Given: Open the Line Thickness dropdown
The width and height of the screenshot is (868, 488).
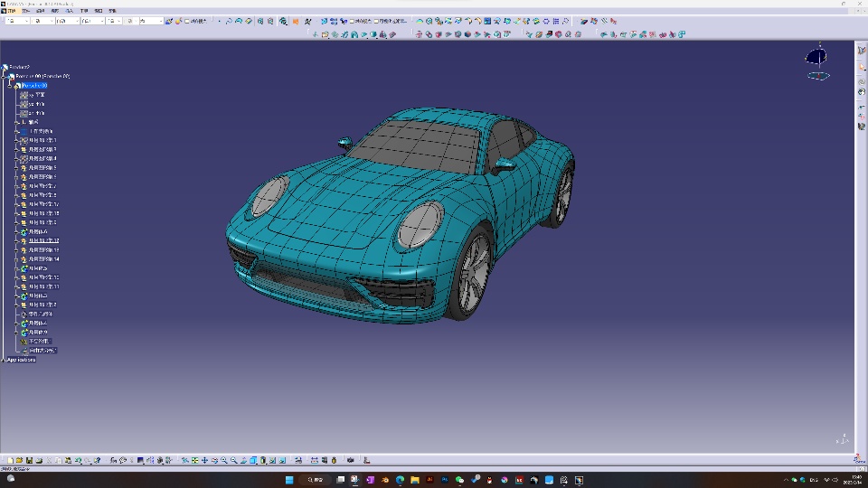Looking at the screenshot, I should (67, 21).
